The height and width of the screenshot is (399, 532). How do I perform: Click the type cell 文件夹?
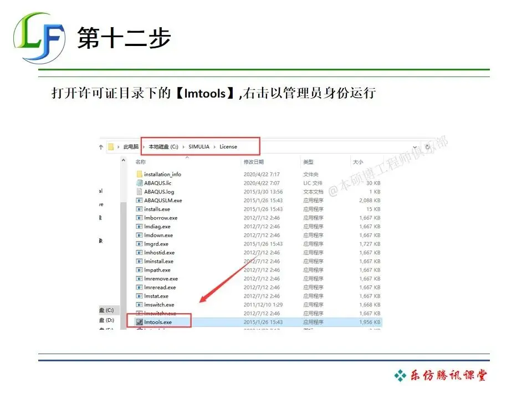point(311,175)
